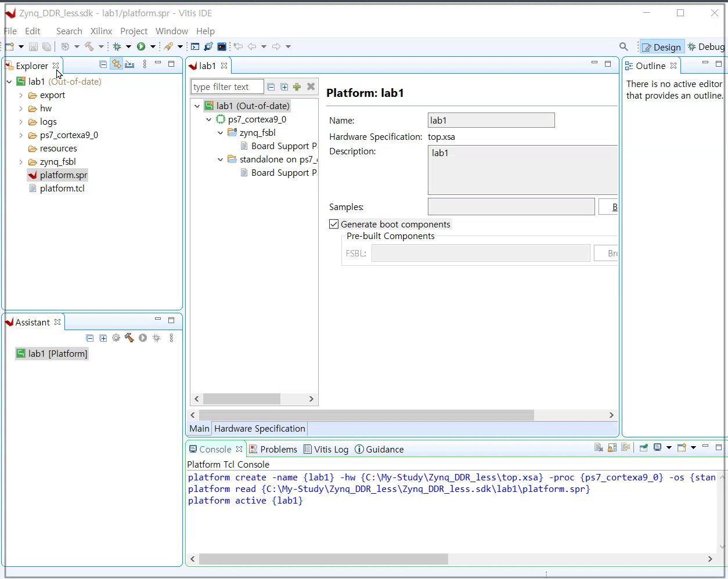Screen dimensions: 728x579
Task: Click the Open Console icon
Action: pos(682,447)
